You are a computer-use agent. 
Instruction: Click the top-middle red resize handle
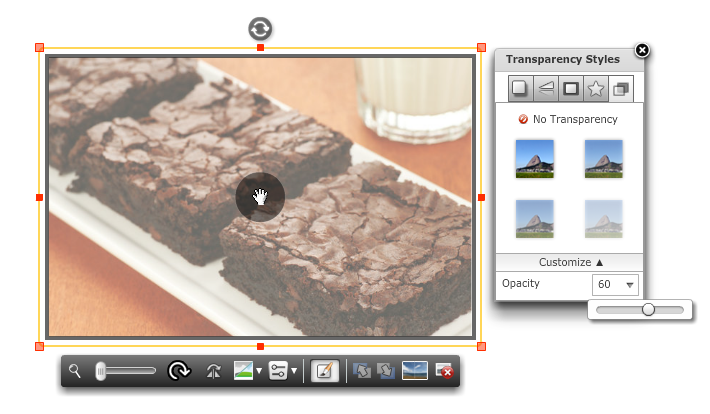point(260,48)
